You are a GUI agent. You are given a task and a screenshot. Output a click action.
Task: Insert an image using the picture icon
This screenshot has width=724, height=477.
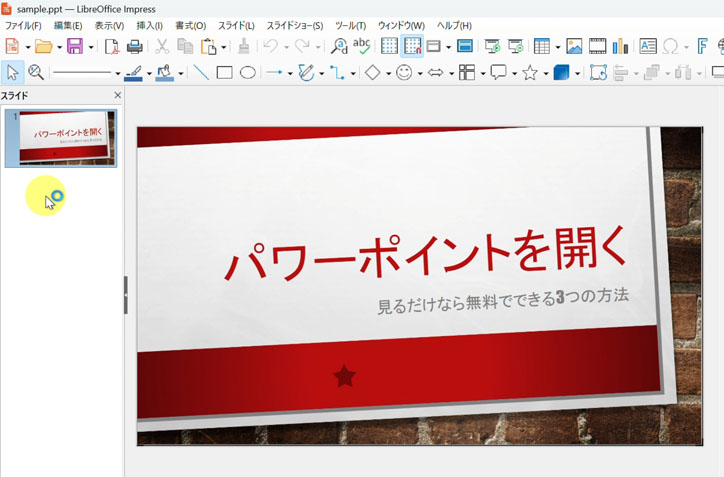(574, 46)
